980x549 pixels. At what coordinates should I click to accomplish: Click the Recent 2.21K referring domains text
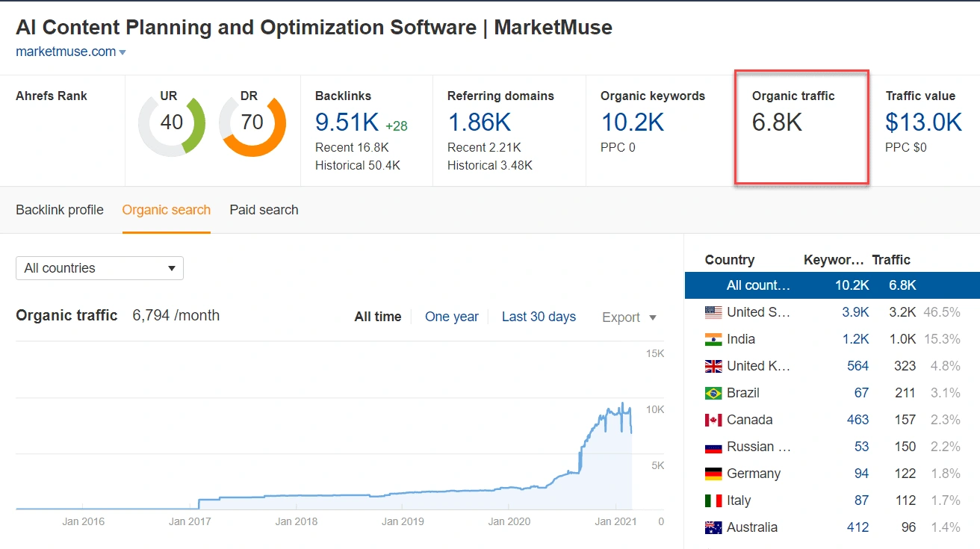tap(484, 147)
